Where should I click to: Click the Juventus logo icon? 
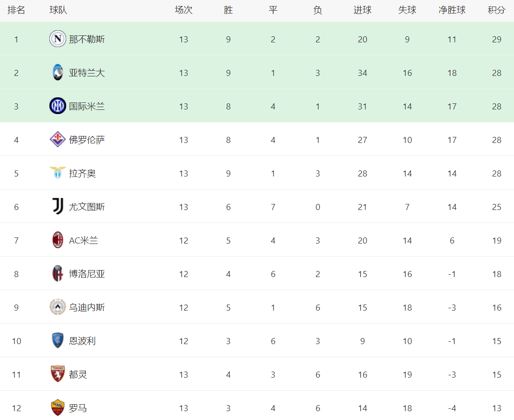point(58,207)
